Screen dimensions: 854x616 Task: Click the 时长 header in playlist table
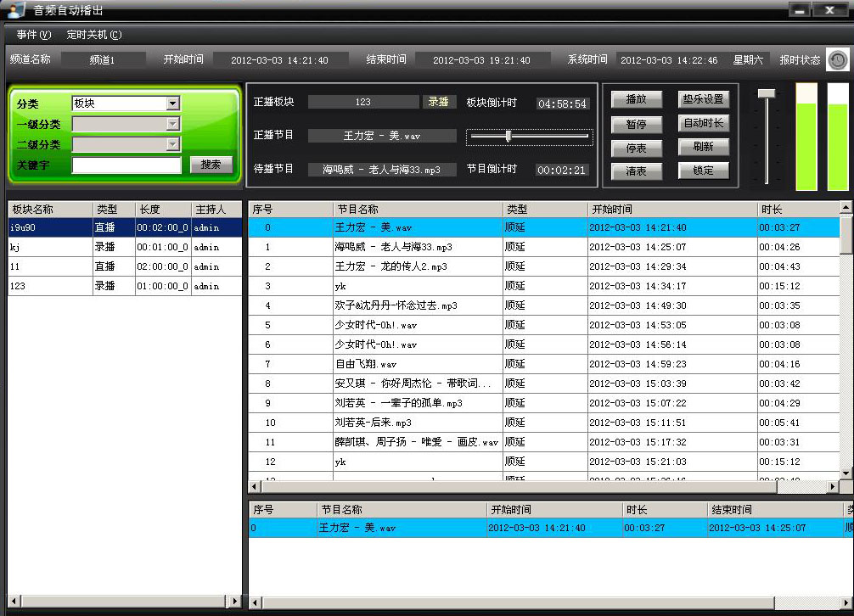click(x=799, y=210)
